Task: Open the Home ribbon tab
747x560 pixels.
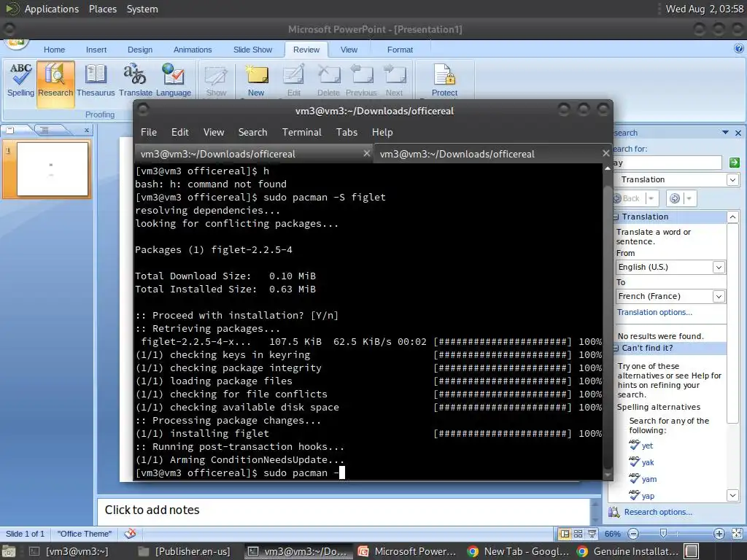Action: (x=54, y=50)
